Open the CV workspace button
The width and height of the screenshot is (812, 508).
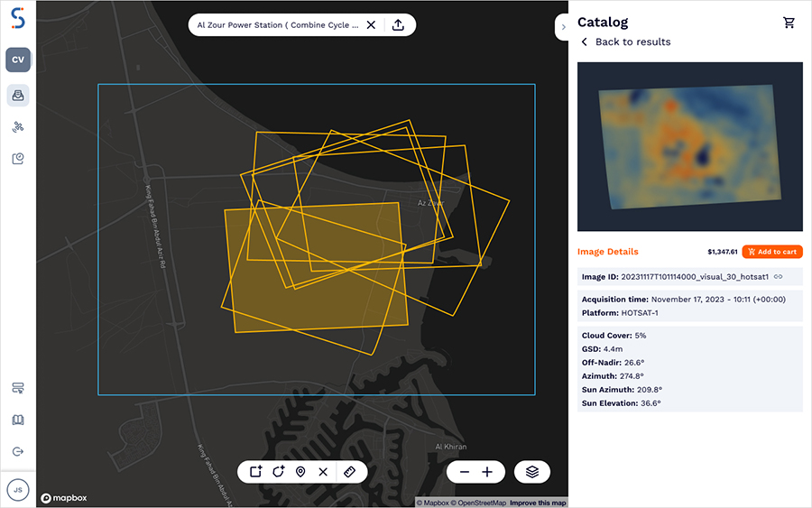tap(18, 60)
